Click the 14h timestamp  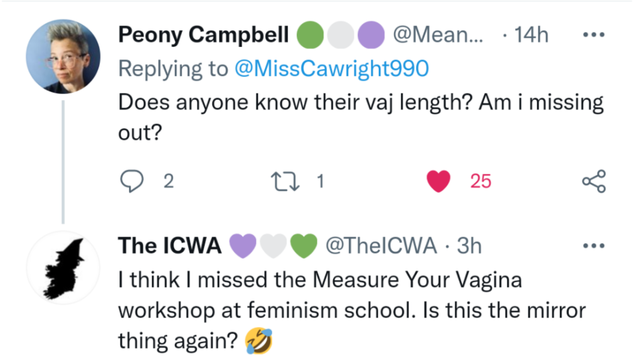click(x=531, y=35)
